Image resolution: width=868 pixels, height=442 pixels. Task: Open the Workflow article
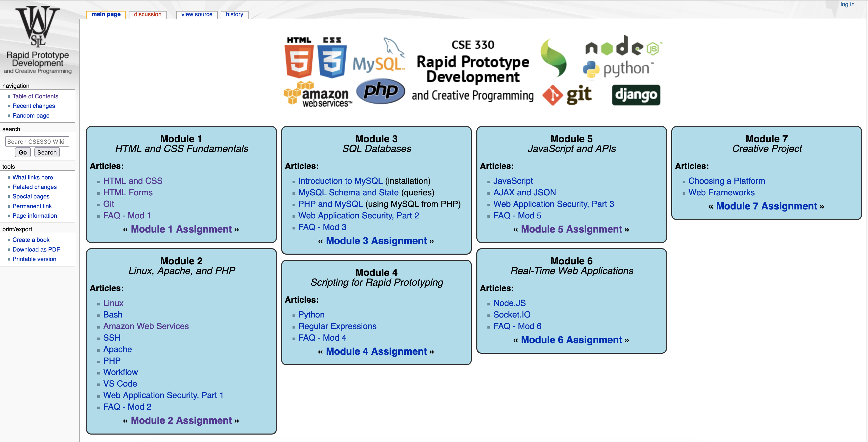click(x=121, y=372)
